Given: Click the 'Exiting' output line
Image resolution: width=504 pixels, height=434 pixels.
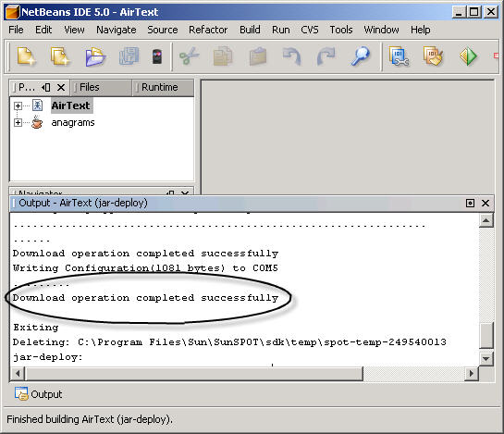Looking at the screenshot, I should tap(36, 328).
